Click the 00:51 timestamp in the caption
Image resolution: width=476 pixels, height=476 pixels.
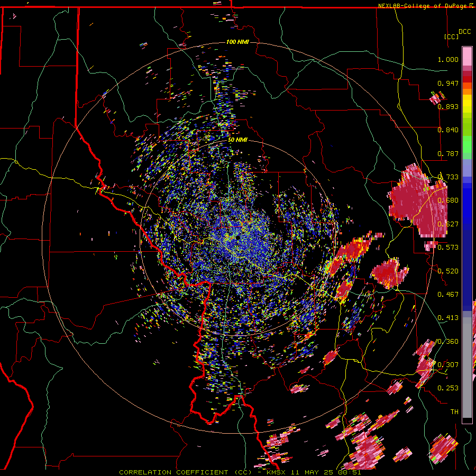click(350, 472)
